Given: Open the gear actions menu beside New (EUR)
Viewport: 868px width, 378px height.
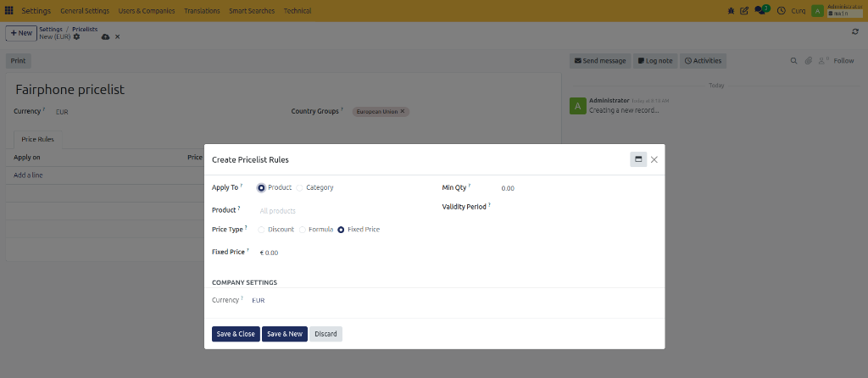Looking at the screenshot, I should pyautogui.click(x=77, y=36).
